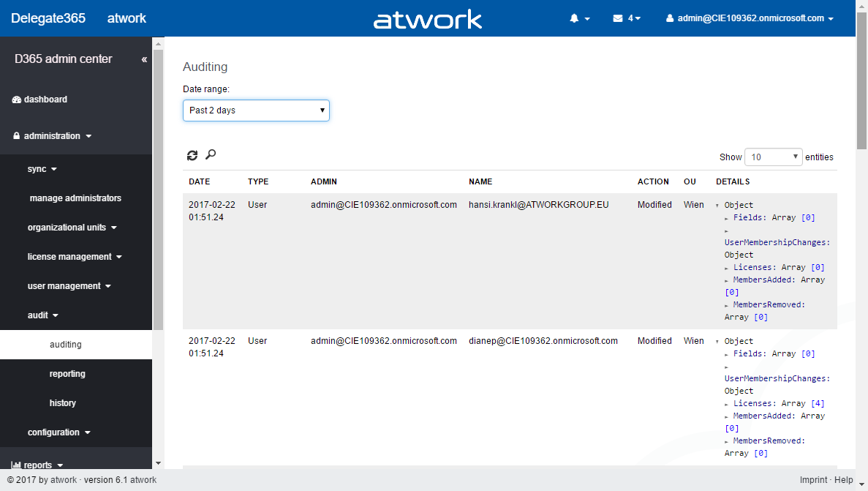Collapse the sidebar with double chevron

tap(144, 59)
